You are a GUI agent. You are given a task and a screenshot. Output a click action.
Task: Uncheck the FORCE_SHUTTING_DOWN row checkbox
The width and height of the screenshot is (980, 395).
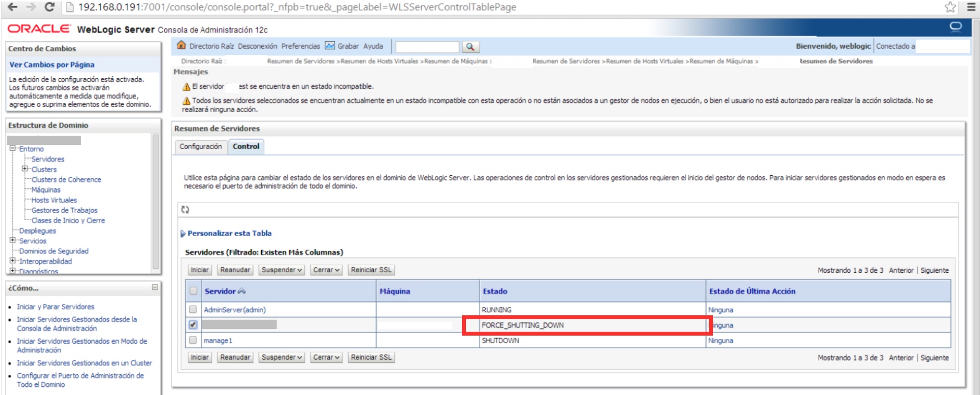193,324
